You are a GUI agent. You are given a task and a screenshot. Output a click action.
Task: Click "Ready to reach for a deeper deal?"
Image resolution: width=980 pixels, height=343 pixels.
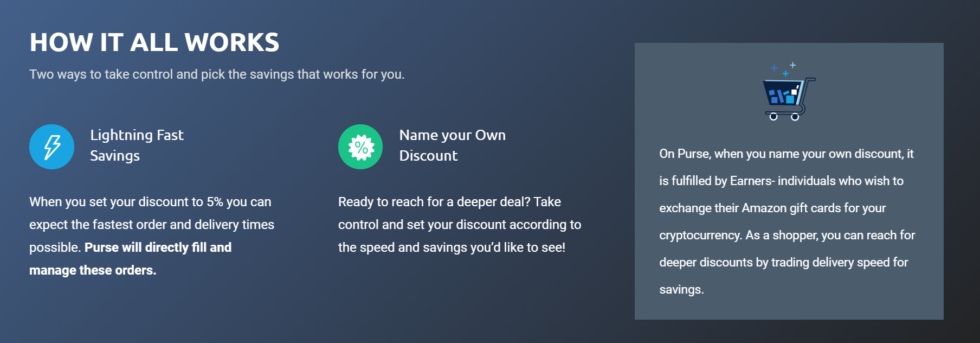(x=434, y=202)
